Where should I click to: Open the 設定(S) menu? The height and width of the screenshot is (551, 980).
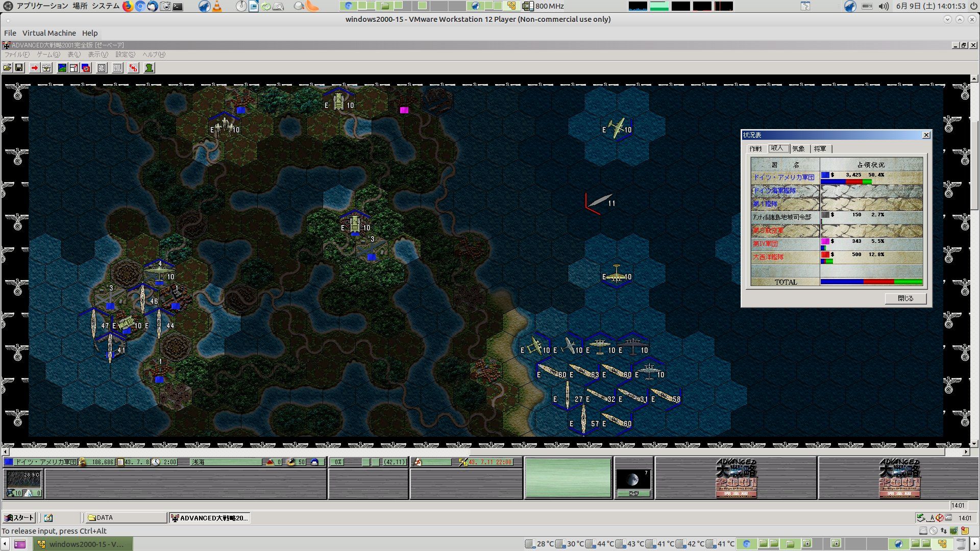pyautogui.click(x=125, y=55)
